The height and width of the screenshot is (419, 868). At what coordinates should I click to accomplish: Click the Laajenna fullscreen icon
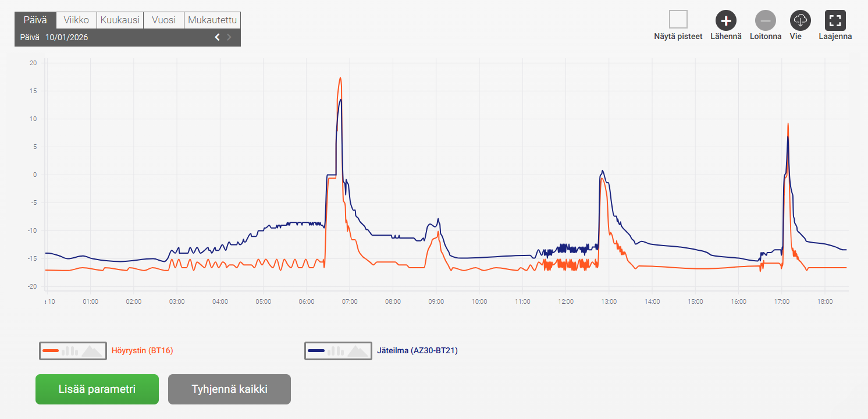(x=835, y=20)
